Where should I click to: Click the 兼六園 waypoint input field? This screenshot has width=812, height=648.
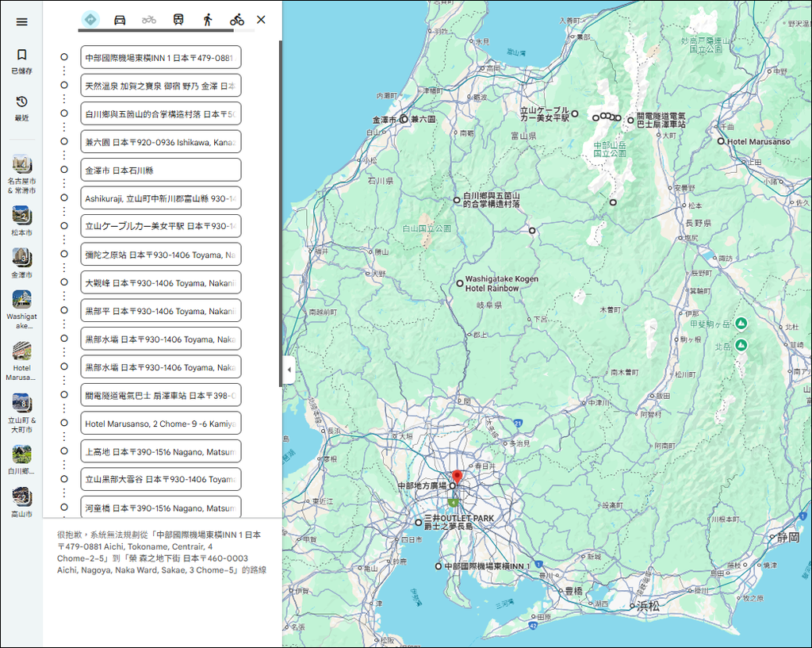pyautogui.click(x=160, y=142)
